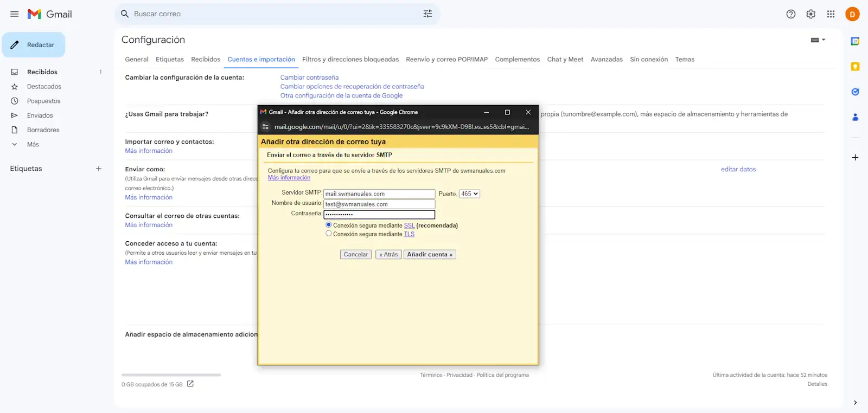Click the Añadir cuenta » button
868x413 pixels.
pyautogui.click(x=430, y=255)
